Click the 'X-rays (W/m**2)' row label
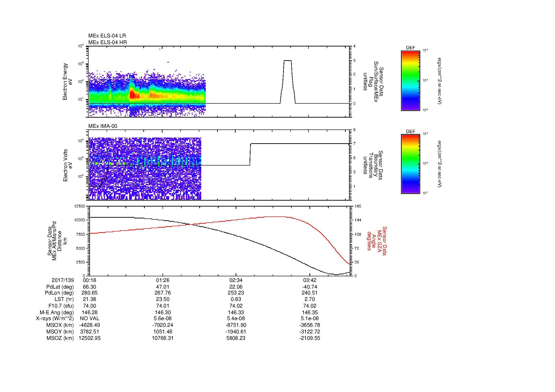 [55, 318]
